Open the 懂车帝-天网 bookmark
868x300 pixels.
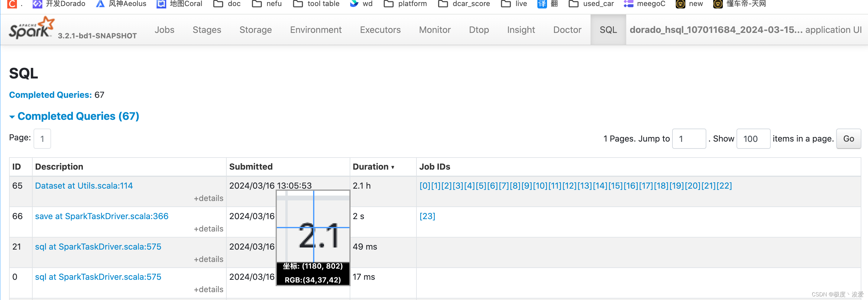(x=740, y=4)
